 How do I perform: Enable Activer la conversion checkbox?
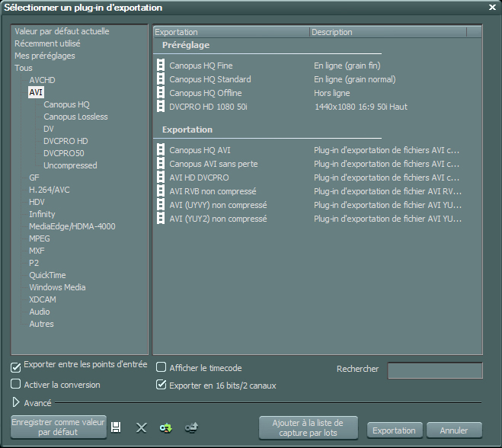15,384
